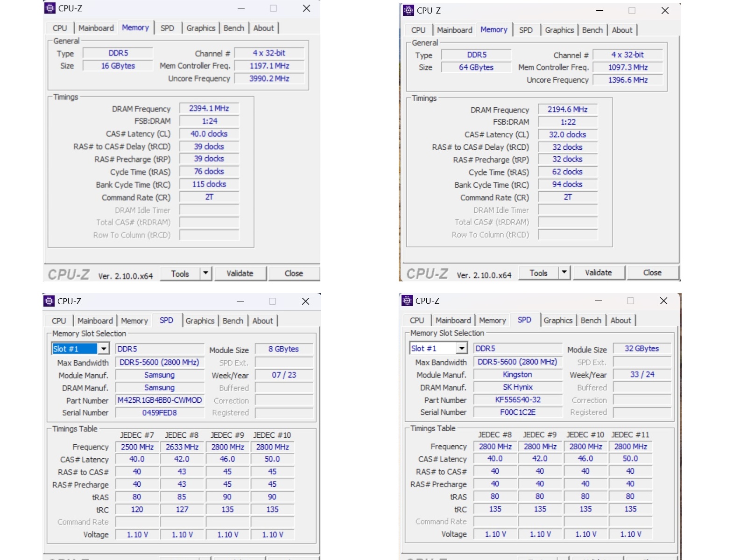Switch to Mainboard tab in Kingston SPD window
Screen dimensions: 747x560
[453, 320]
